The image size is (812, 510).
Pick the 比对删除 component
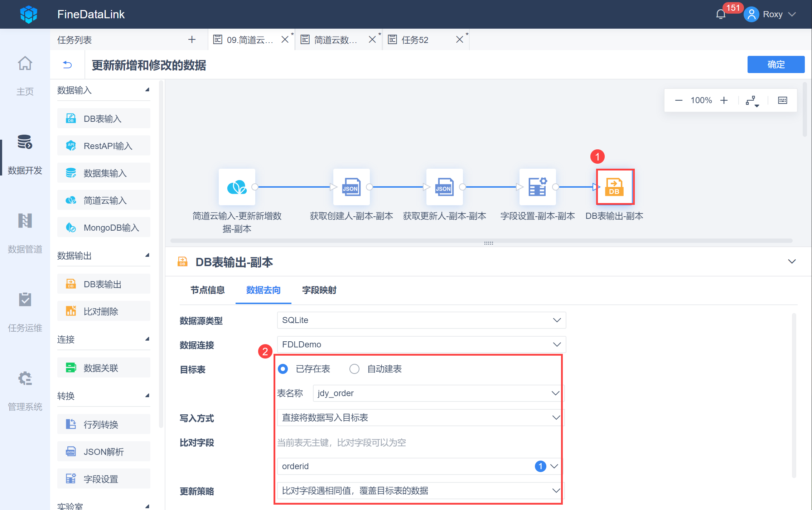click(104, 311)
